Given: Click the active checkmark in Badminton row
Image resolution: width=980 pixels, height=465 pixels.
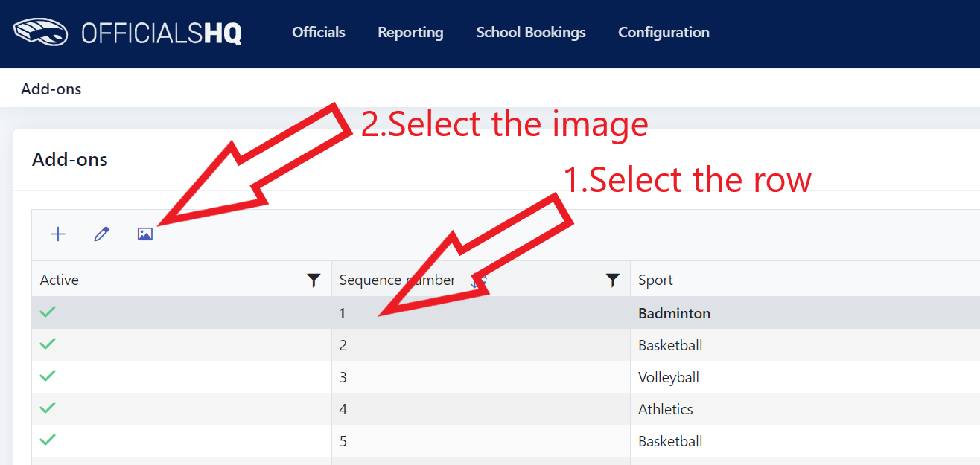Looking at the screenshot, I should (x=48, y=312).
